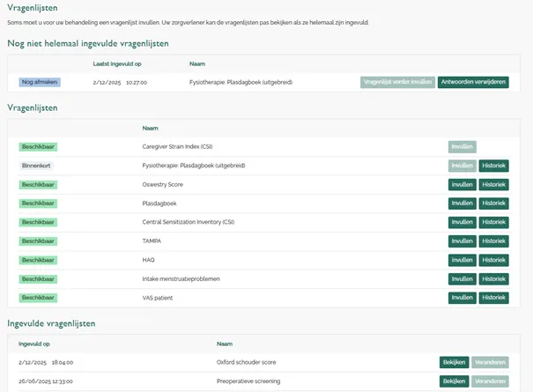Click Vragenlijst verder invullen button

[x=397, y=82]
